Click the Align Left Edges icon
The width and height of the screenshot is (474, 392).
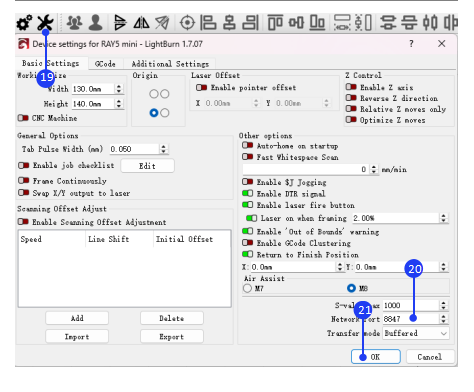coord(208,23)
